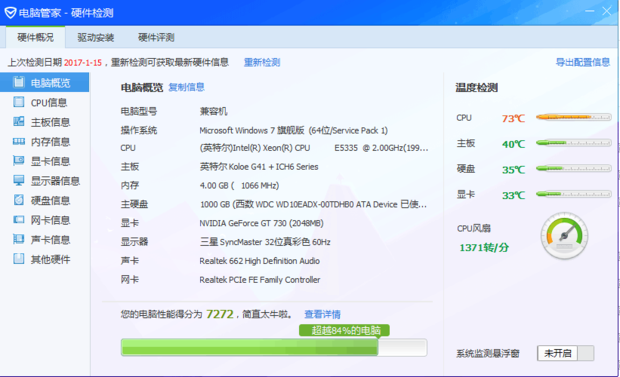Click the 显卡 temperature bar at 33℃
620x377 pixels.
point(574,194)
